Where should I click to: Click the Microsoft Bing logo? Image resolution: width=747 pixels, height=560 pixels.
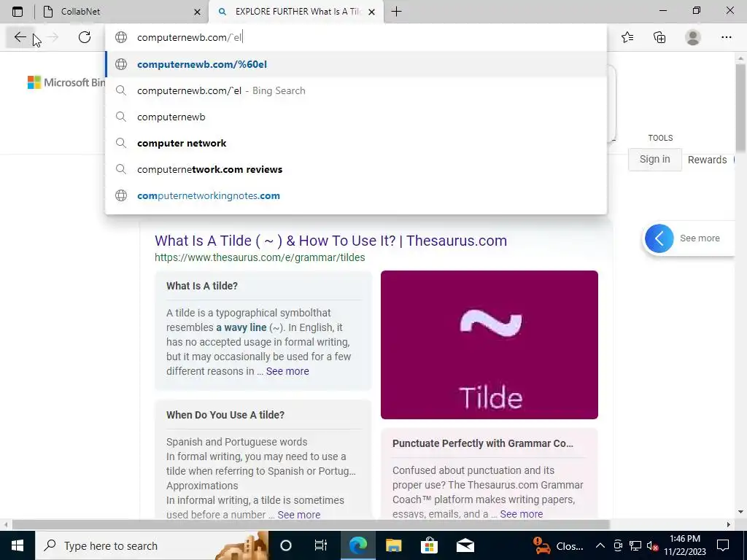tap(66, 82)
